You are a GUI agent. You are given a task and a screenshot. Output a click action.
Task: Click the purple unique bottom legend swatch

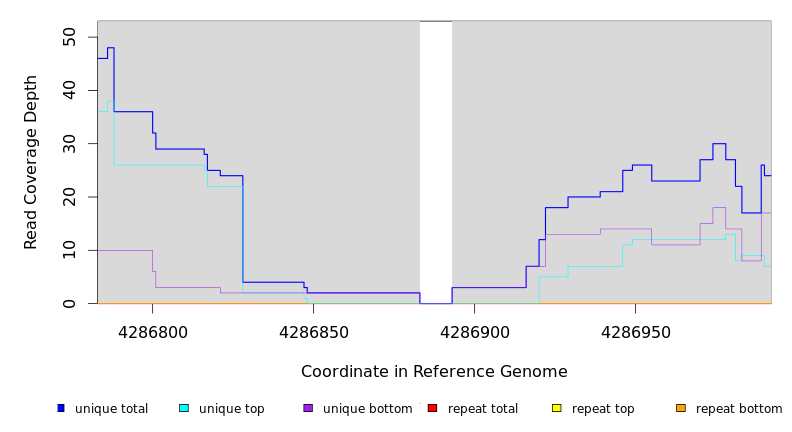coord(308,408)
